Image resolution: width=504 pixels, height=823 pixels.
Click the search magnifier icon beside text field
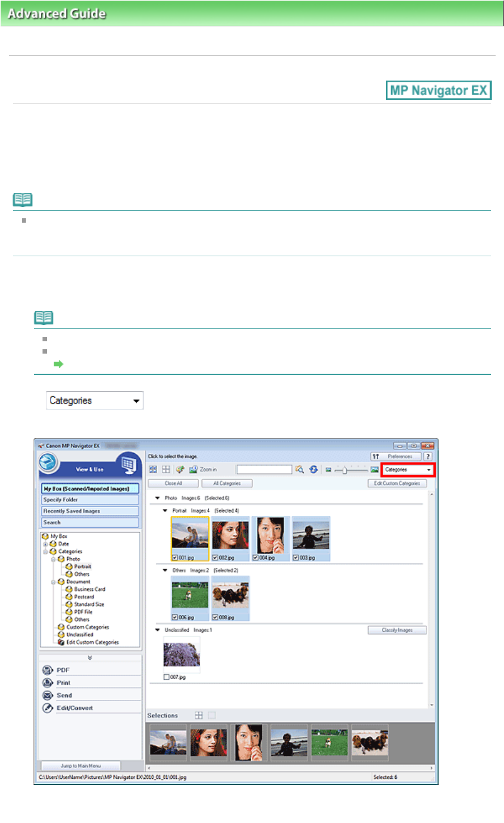tap(300, 469)
